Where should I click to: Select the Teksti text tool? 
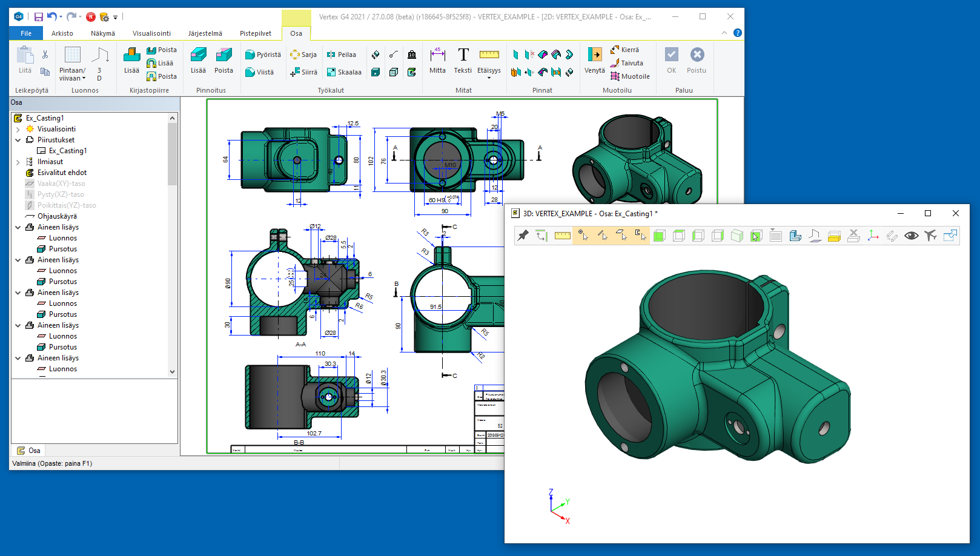tap(463, 61)
